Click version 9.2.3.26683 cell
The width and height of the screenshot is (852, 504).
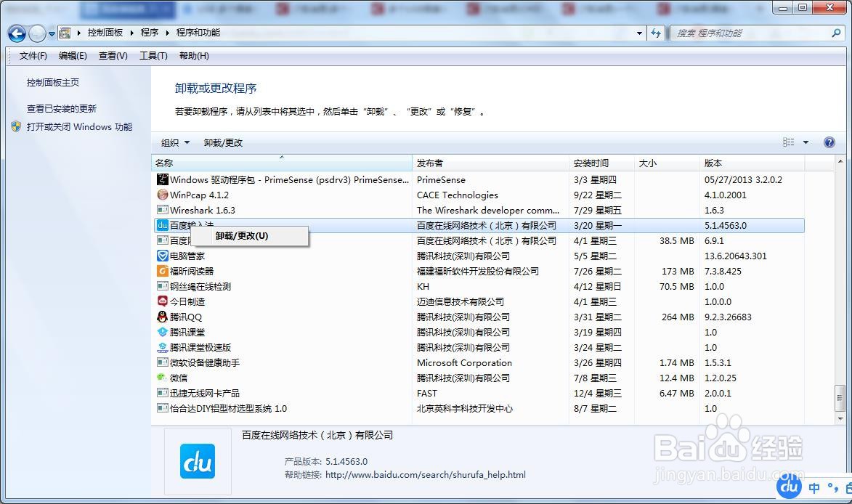[x=728, y=317]
